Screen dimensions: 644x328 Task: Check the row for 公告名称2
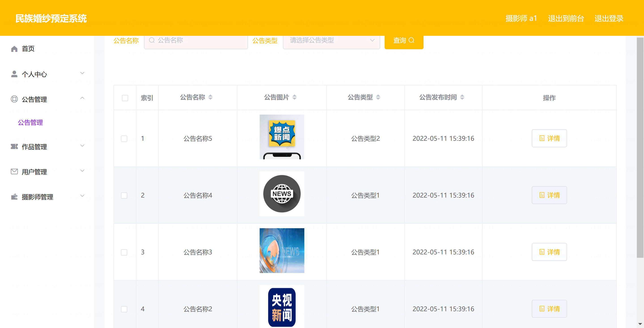point(124,309)
